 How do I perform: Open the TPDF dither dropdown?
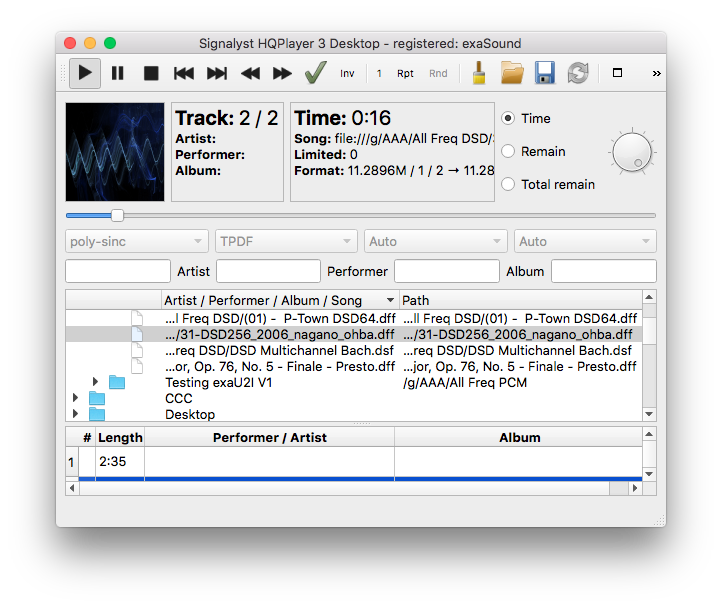[x=286, y=241]
